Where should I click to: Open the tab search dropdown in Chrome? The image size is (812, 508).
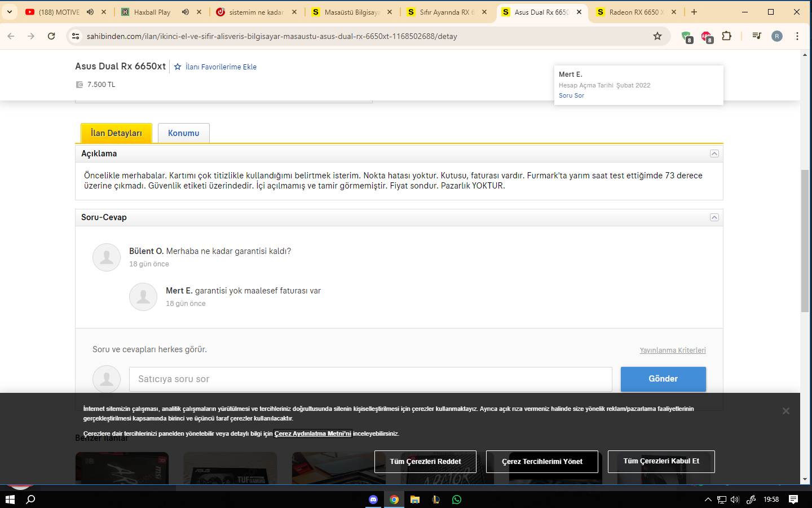[10, 12]
